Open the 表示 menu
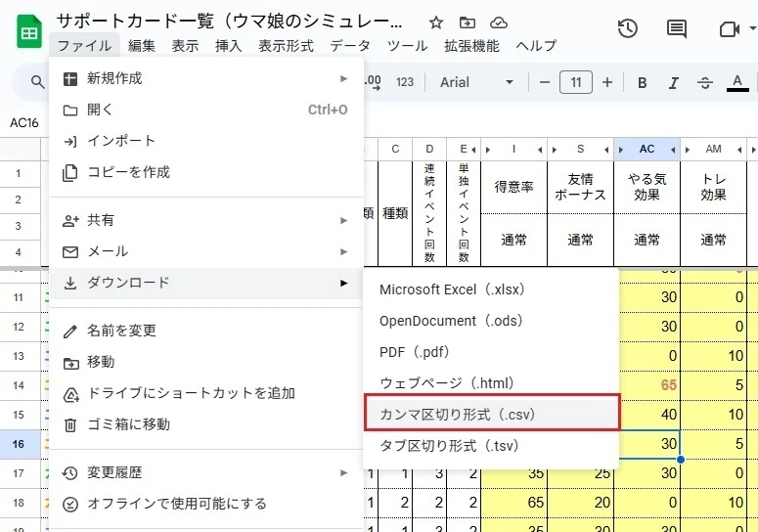The image size is (758, 532). (185, 46)
